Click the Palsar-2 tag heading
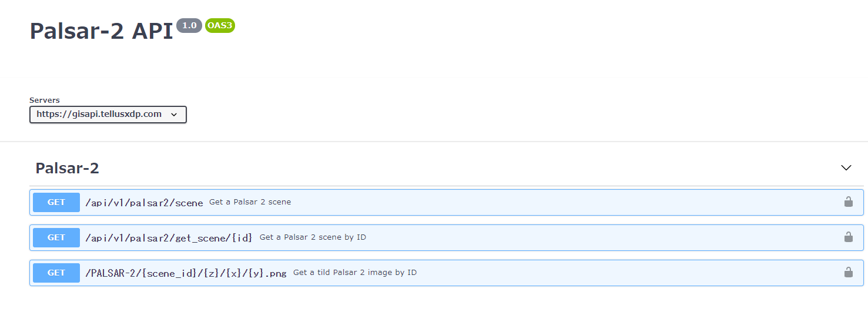 tap(68, 168)
